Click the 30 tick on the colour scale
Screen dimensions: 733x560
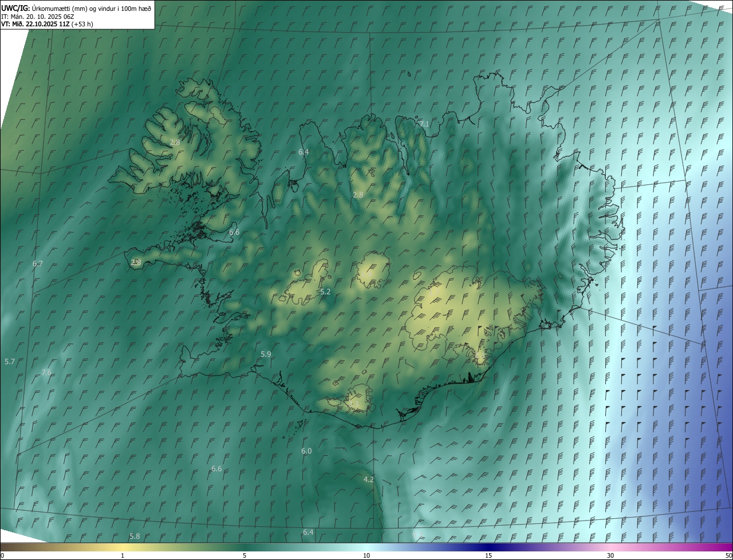coord(610,555)
